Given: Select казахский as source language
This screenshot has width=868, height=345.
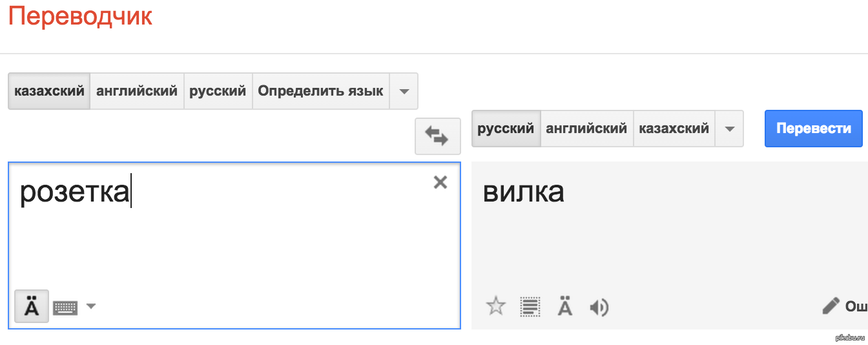Looking at the screenshot, I should (x=49, y=91).
